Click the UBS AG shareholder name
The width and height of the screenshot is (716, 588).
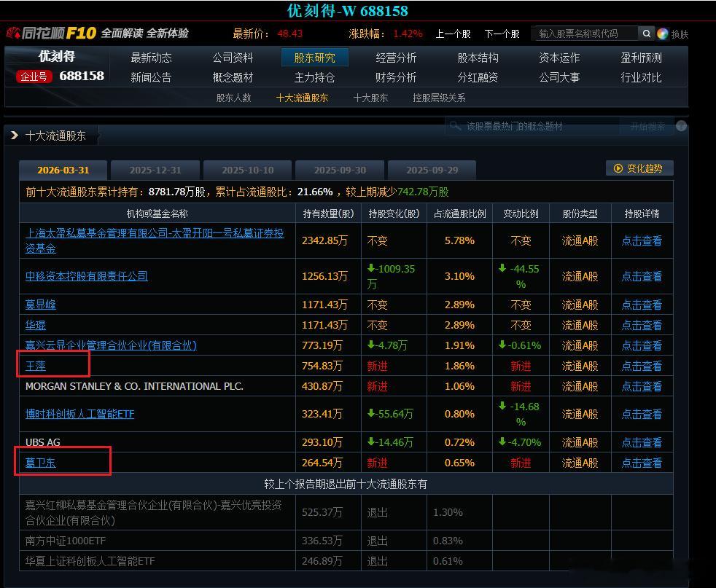click(x=43, y=442)
